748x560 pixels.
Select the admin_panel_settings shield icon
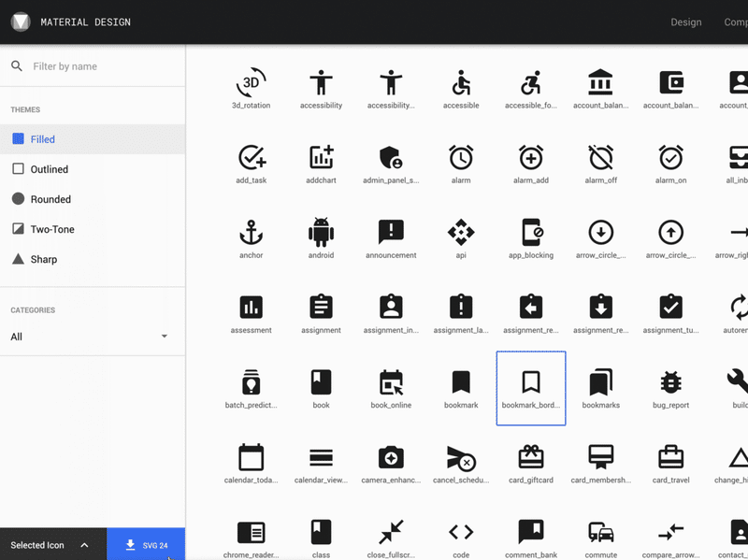pos(391,157)
